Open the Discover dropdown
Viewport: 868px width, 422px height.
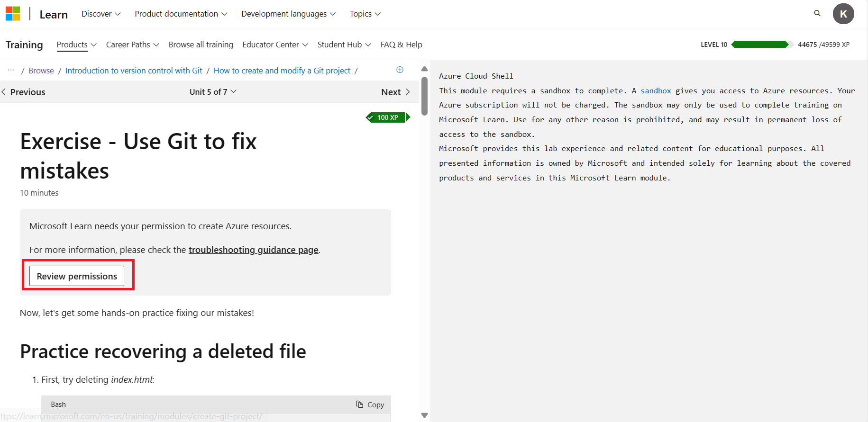(x=101, y=14)
